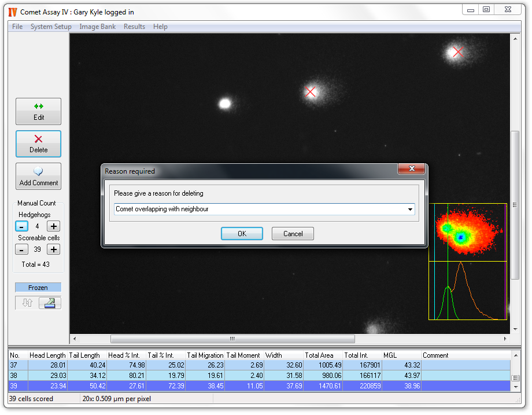The height and width of the screenshot is (415, 532).
Task: Increase the Hedgehogs count with plus button
Action: tap(54, 226)
